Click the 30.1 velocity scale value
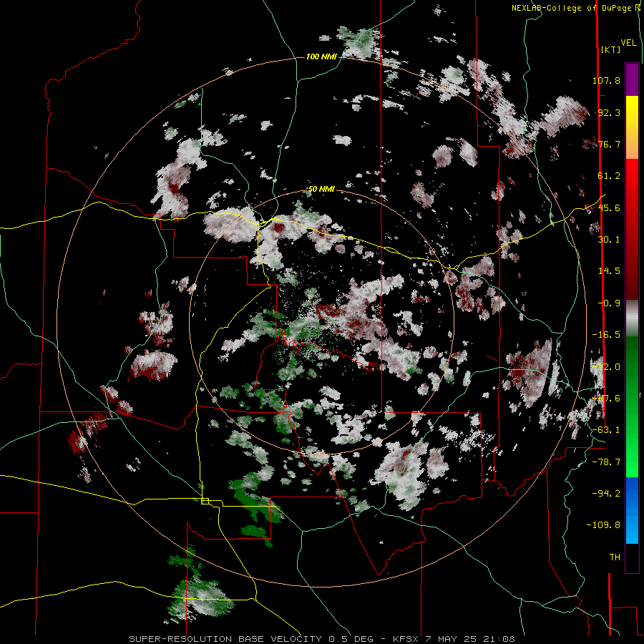The image size is (644, 644). 609,240
